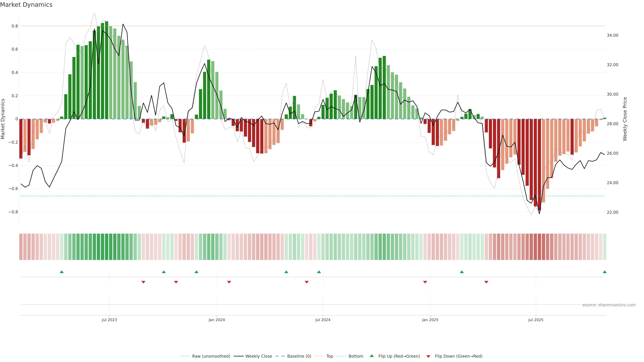The height and width of the screenshot is (362, 644).
Task: Click the Market Dynamics chart title
Action: pos(26,5)
